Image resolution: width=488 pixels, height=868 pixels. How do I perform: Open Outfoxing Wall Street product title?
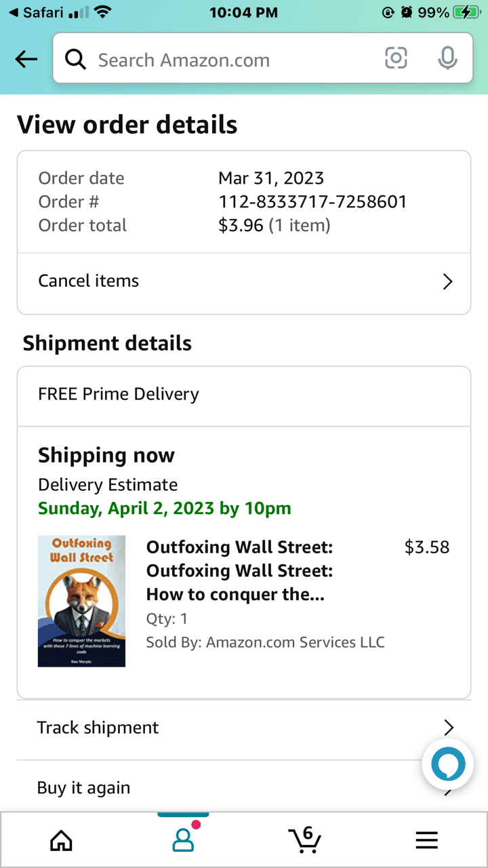click(239, 571)
